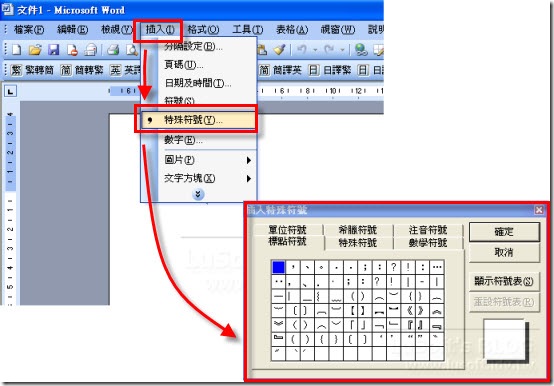Click the 繁轉簡 conversion toolbar button
554x386 pixels.
32,70
